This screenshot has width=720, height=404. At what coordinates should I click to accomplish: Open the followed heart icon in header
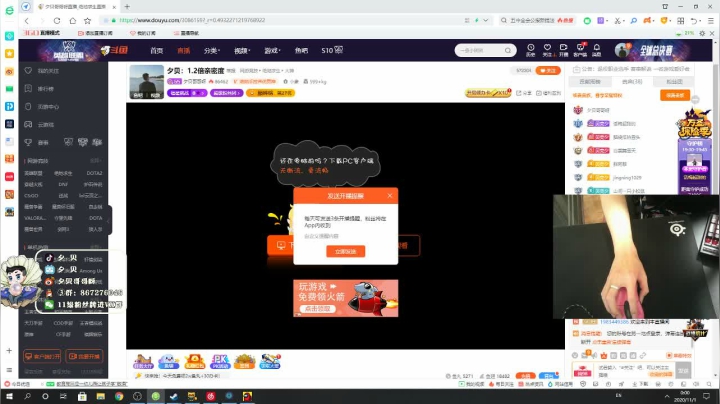click(x=547, y=50)
